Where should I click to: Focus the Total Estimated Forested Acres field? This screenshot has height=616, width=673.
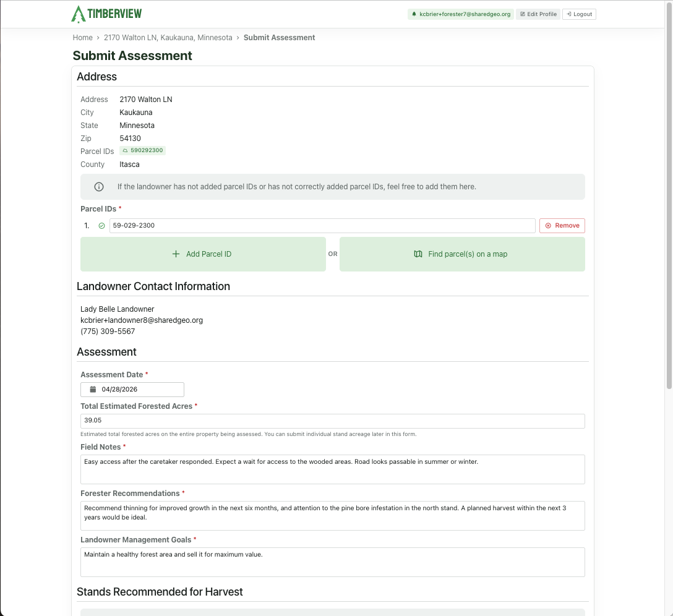tap(333, 421)
